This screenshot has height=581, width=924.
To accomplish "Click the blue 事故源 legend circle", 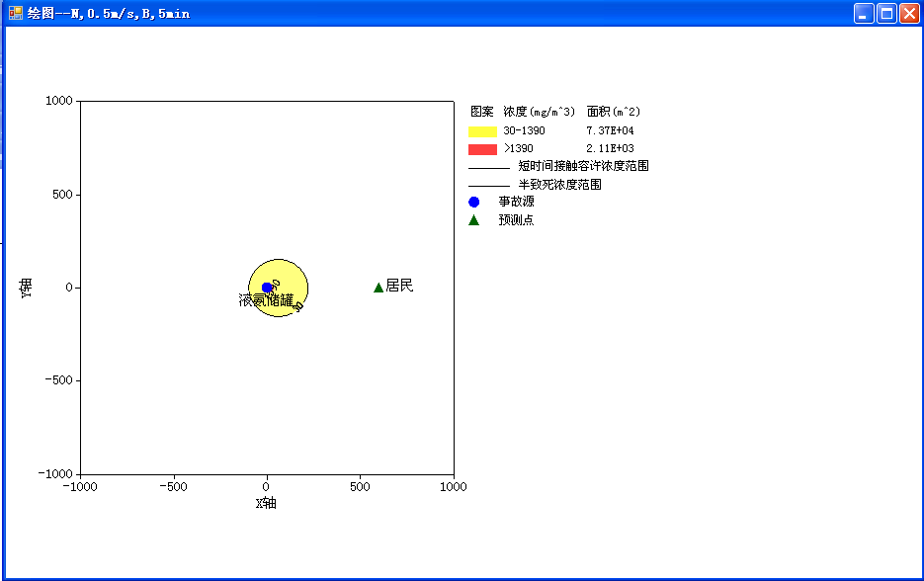I will click(473, 203).
